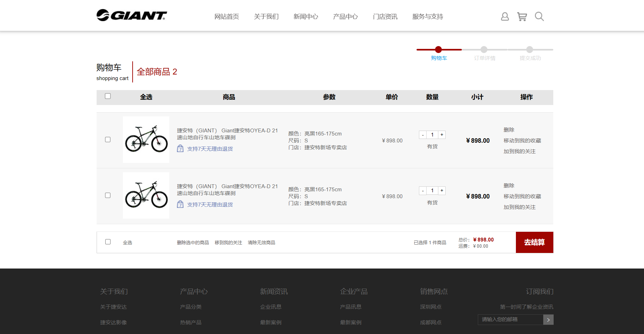Open 热销产品 footer link
Screen dimensions: 644x334
pyautogui.click(x=191, y=323)
